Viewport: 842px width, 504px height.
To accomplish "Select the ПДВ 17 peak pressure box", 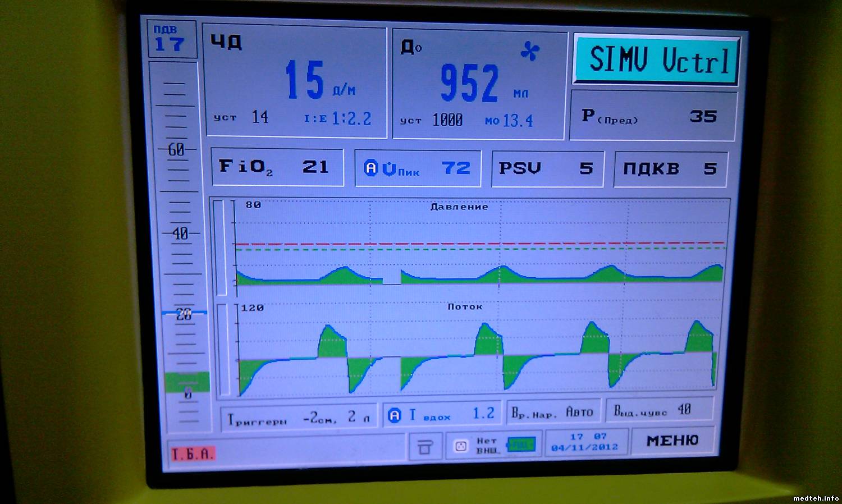I will tap(173, 39).
